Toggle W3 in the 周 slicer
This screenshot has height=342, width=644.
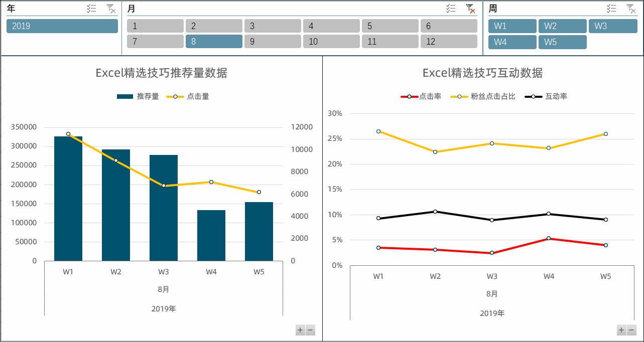coord(613,26)
